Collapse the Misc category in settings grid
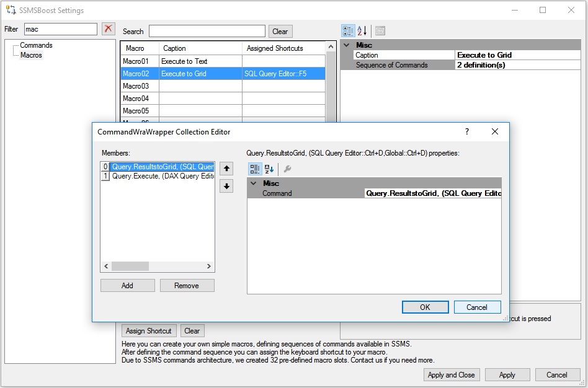 347,45
